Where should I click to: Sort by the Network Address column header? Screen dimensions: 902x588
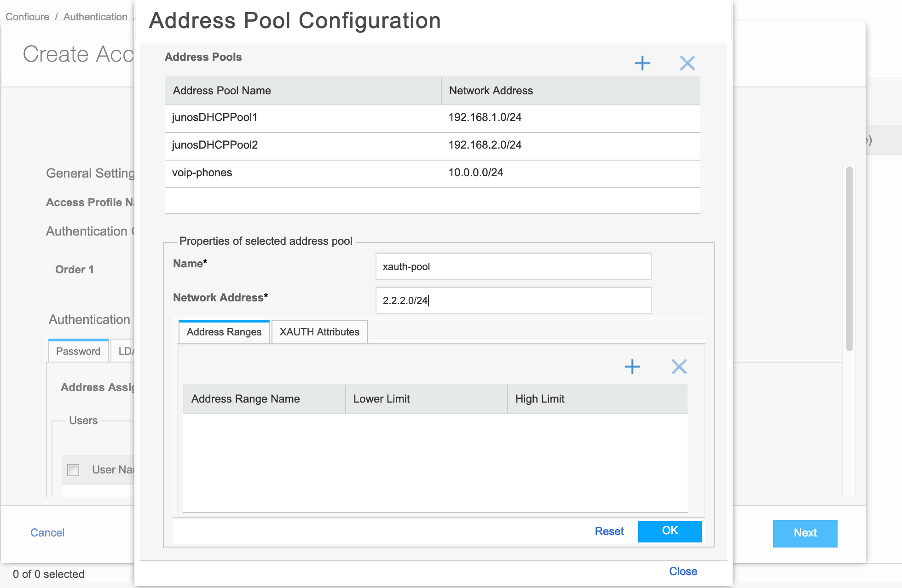(491, 91)
